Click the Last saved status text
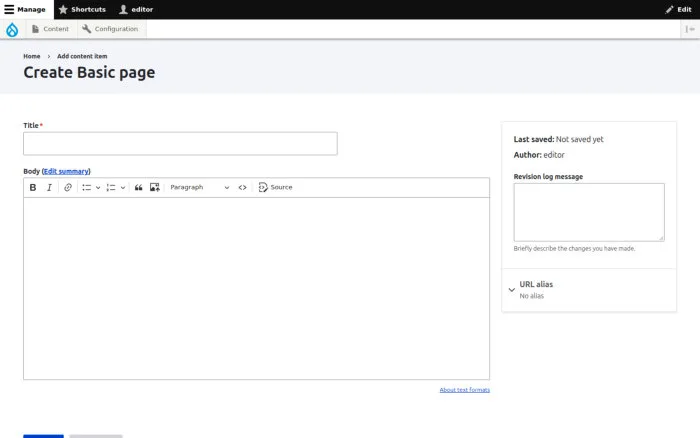This screenshot has width=700, height=438. 558,139
